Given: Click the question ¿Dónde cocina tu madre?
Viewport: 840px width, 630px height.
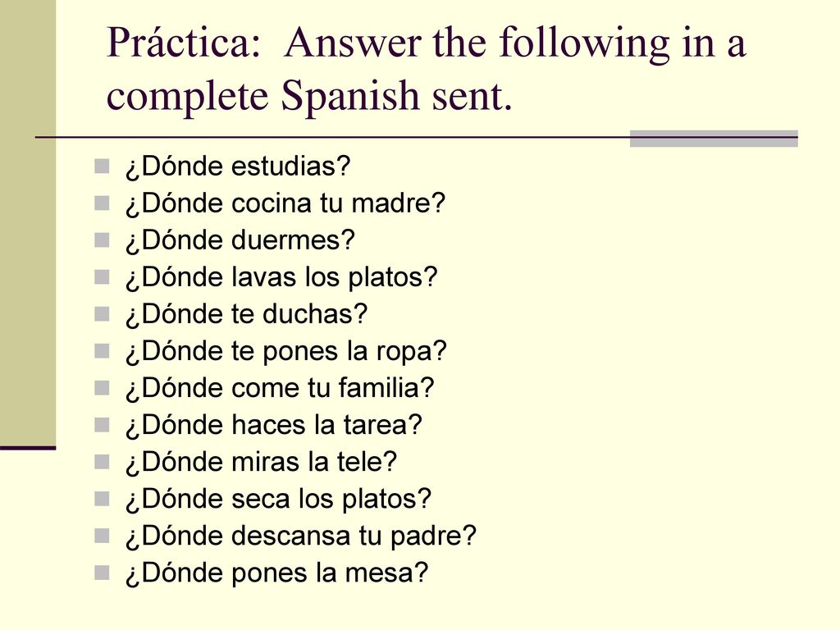Looking at the screenshot, I should pyautogui.click(x=285, y=203).
